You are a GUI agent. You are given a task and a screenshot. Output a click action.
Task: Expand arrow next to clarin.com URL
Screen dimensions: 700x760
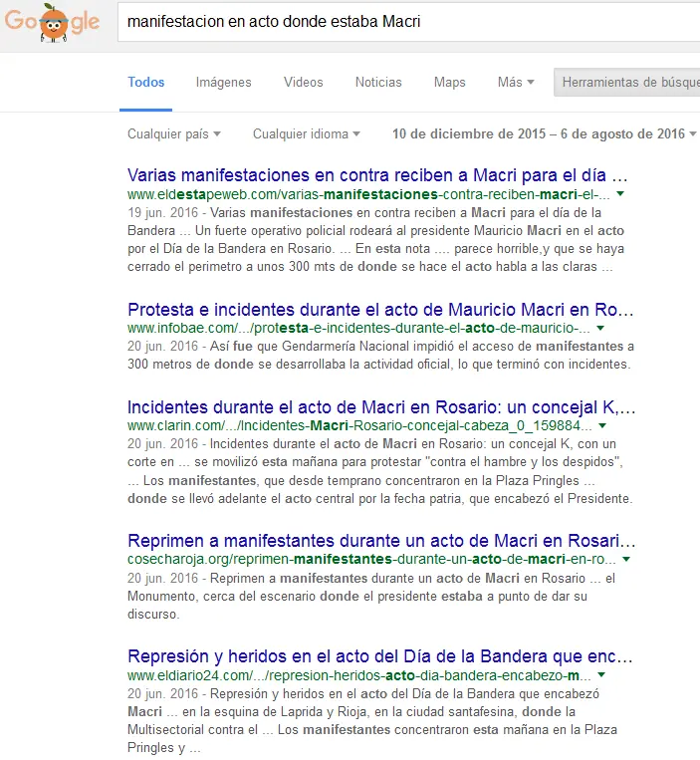(602, 425)
